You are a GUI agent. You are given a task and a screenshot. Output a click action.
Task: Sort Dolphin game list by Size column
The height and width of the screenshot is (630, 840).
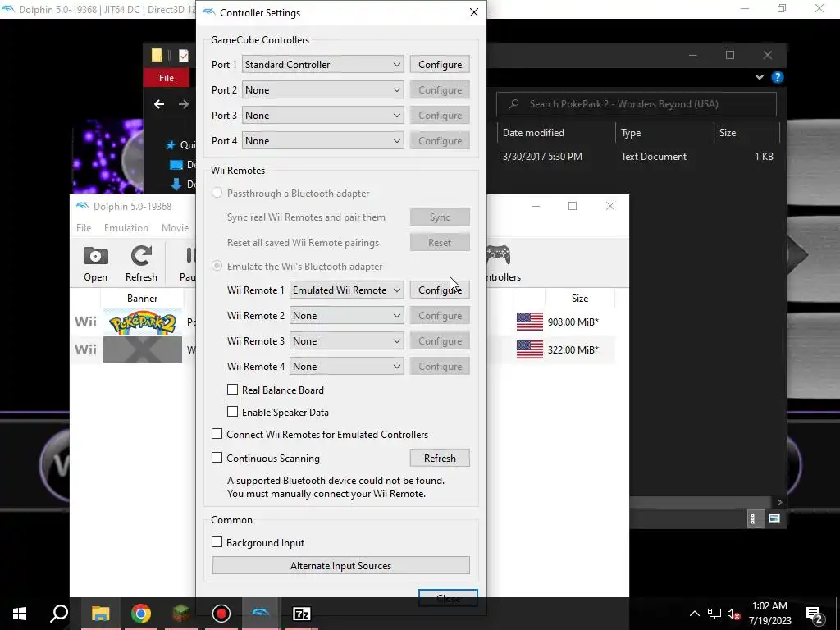[580, 299]
